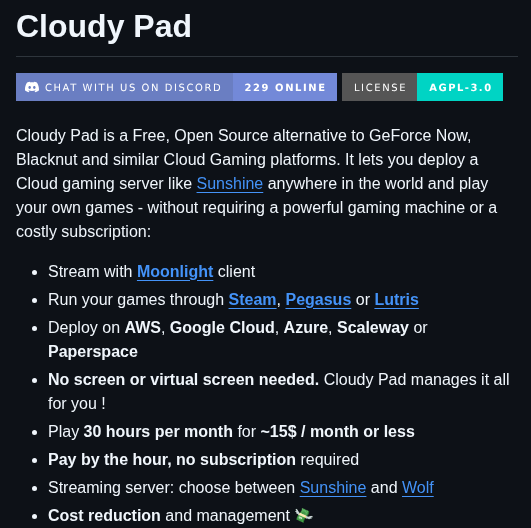The width and height of the screenshot is (531, 528).
Task: Visit the Pegasus link
Action: [318, 299]
